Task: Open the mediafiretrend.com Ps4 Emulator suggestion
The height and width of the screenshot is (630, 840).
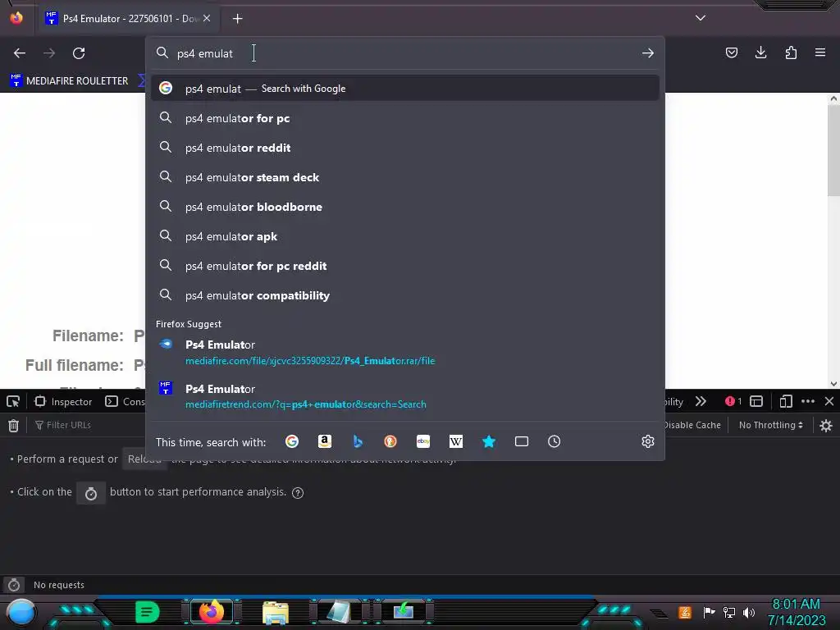Action: [x=404, y=396]
